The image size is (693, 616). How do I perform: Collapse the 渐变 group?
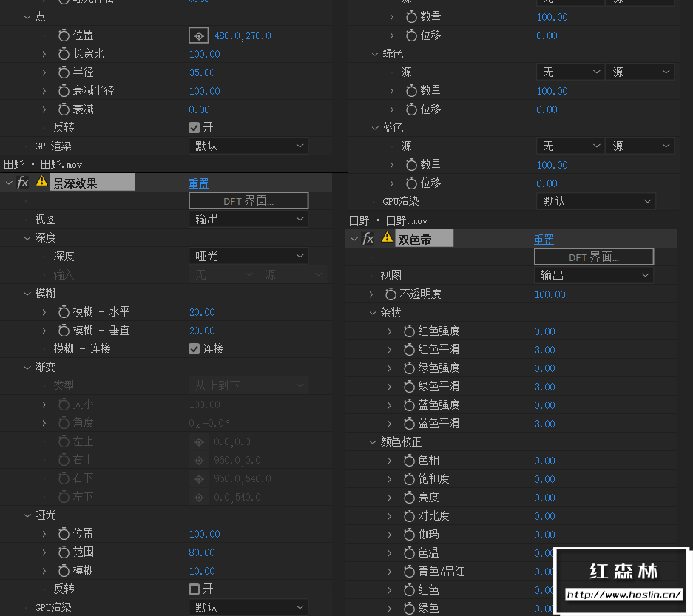tap(27, 368)
